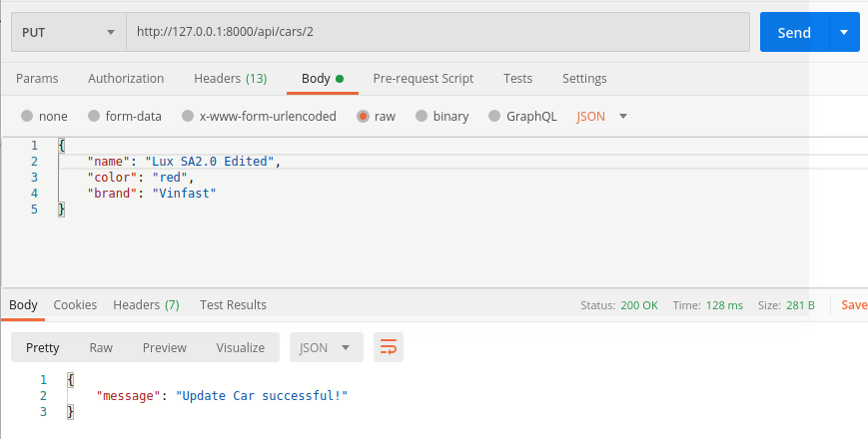Switch to the Params tab
Image resolution: width=868 pixels, height=439 pixels.
(37, 78)
